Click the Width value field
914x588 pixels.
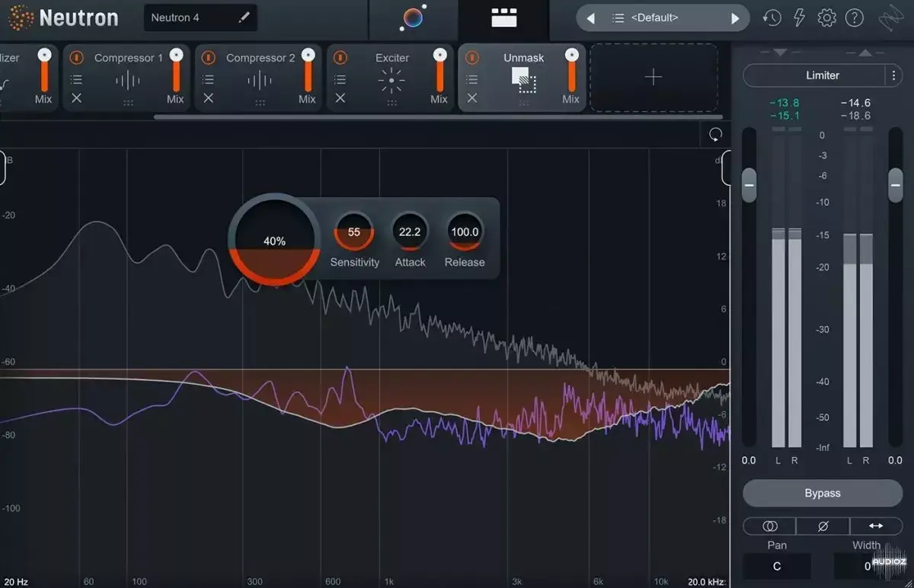tap(868, 566)
